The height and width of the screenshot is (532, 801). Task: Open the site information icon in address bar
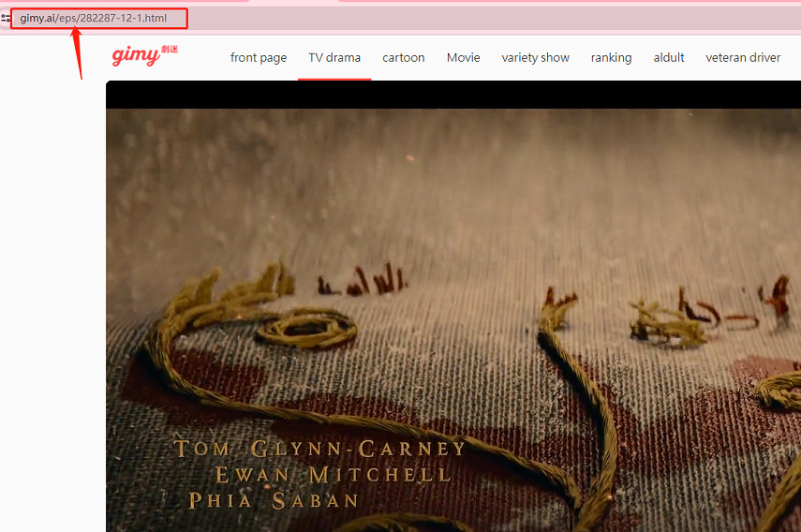[x=6, y=19]
